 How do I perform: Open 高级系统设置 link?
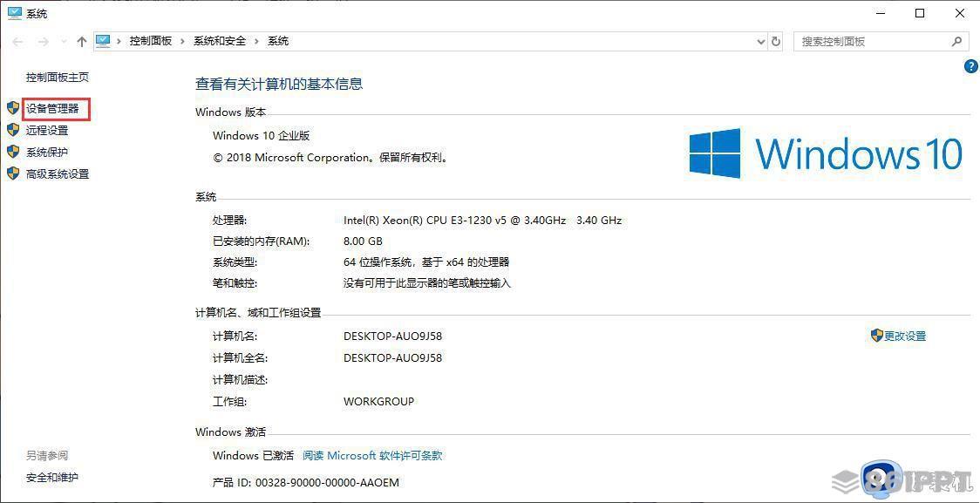(58, 173)
